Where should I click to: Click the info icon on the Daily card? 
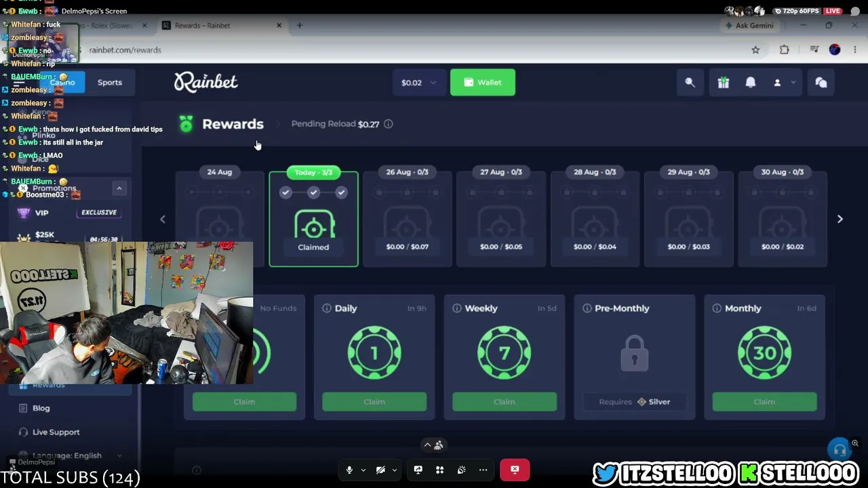(x=327, y=308)
